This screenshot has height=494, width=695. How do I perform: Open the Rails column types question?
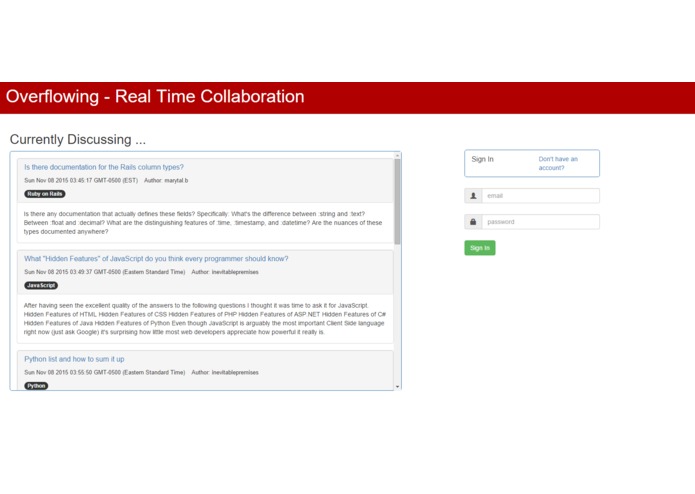[104, 167]
